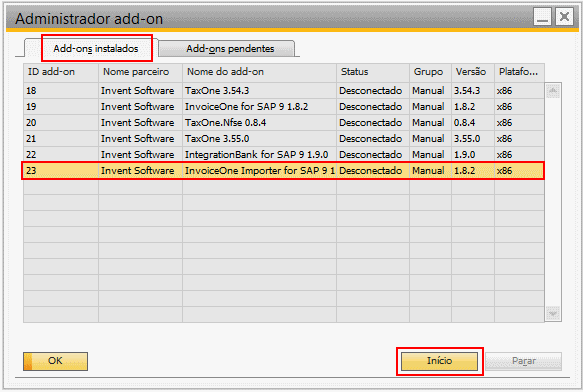Click the Grupo column header
This screenshot has width=583, height=392.
click(431, 72)
